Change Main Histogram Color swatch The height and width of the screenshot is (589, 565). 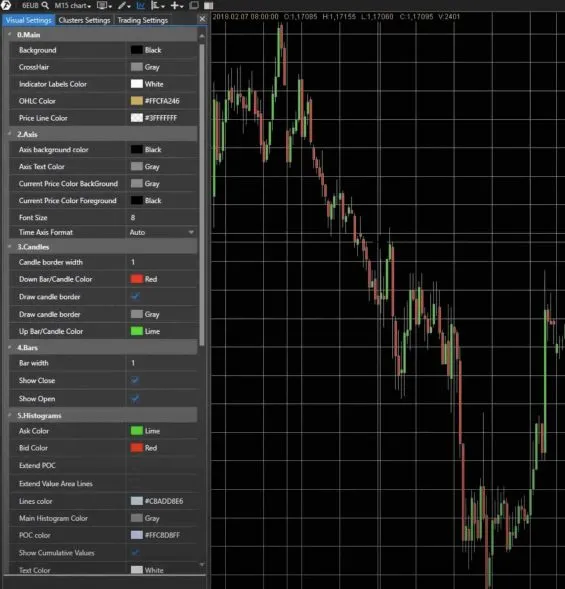tap(136, 518)
